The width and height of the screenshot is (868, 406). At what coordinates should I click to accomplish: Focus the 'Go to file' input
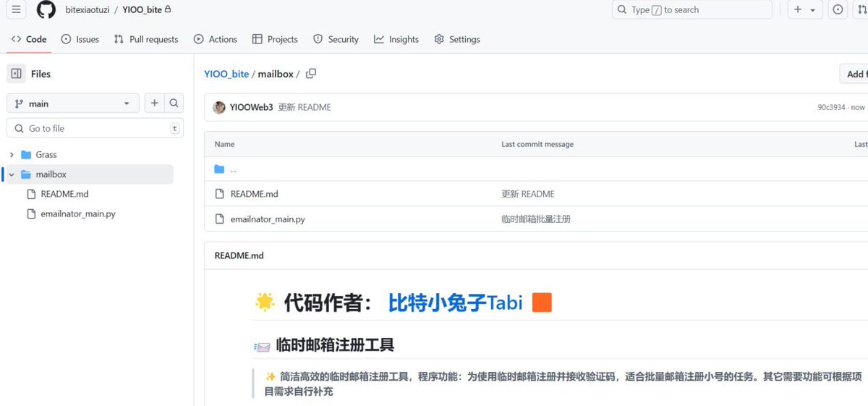point(95,128)
